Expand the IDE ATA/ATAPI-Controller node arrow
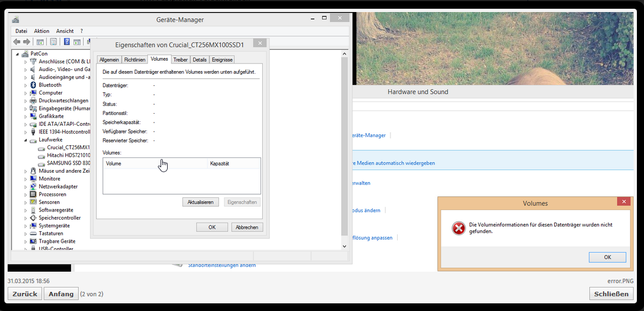The image size is (644, 311). tap(26, 124)
